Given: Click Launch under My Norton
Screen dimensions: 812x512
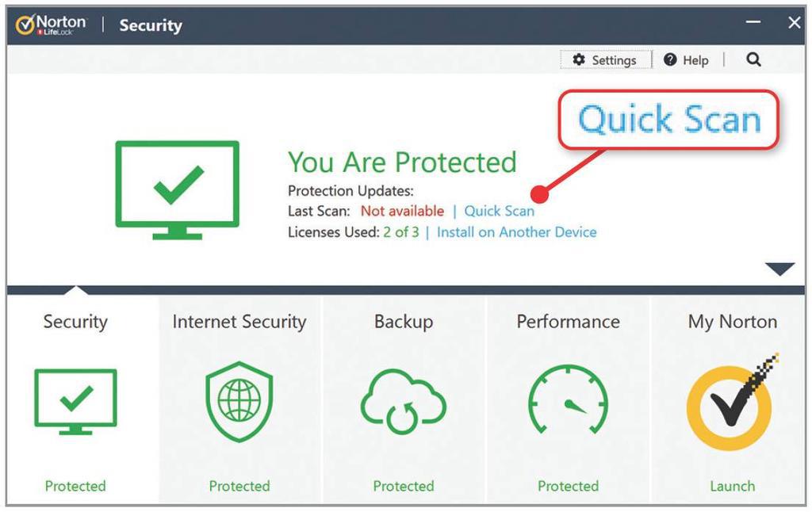Looking at the screenshot, I should click(732, 486).
